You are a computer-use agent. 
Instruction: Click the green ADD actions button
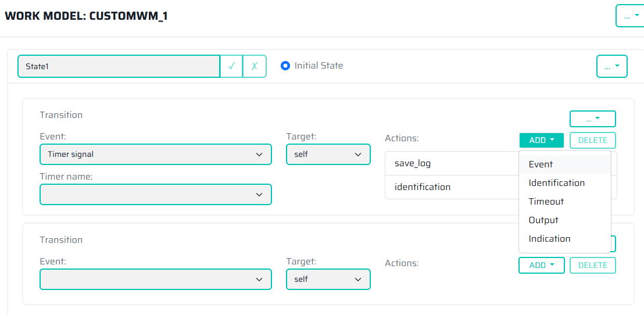(541, 140)
